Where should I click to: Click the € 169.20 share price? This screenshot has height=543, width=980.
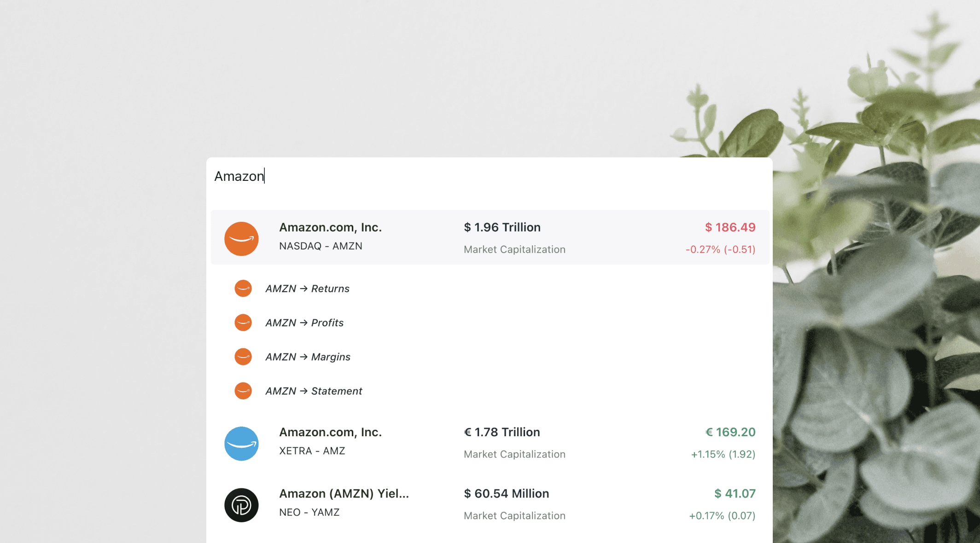tap(730, 432)
